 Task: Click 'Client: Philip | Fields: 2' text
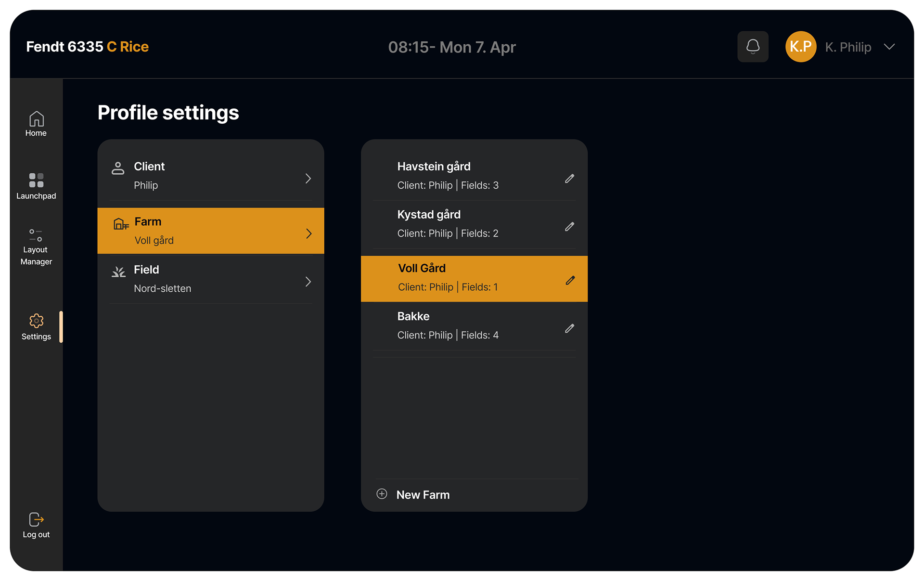448,233
